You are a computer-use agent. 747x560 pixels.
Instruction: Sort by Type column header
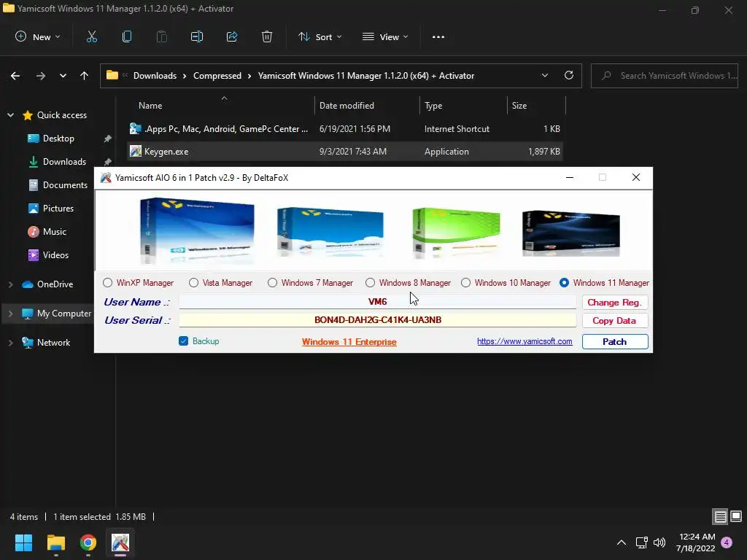433,106
